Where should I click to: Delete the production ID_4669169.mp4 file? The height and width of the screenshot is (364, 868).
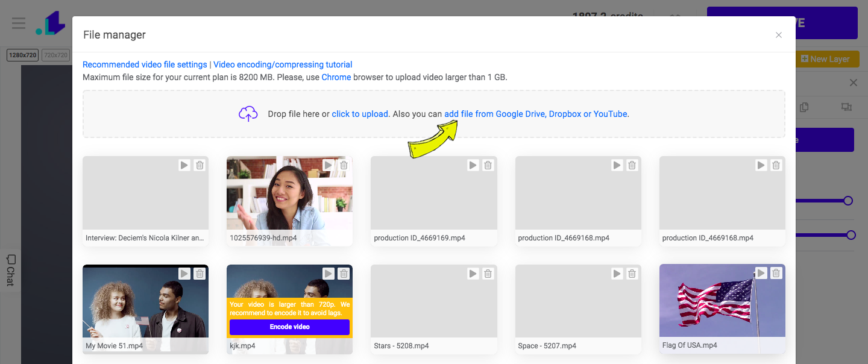[x=488, y=165]
